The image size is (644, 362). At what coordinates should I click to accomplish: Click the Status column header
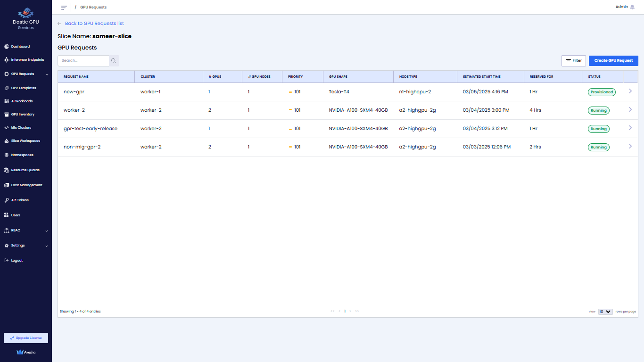tap(594, 77)
